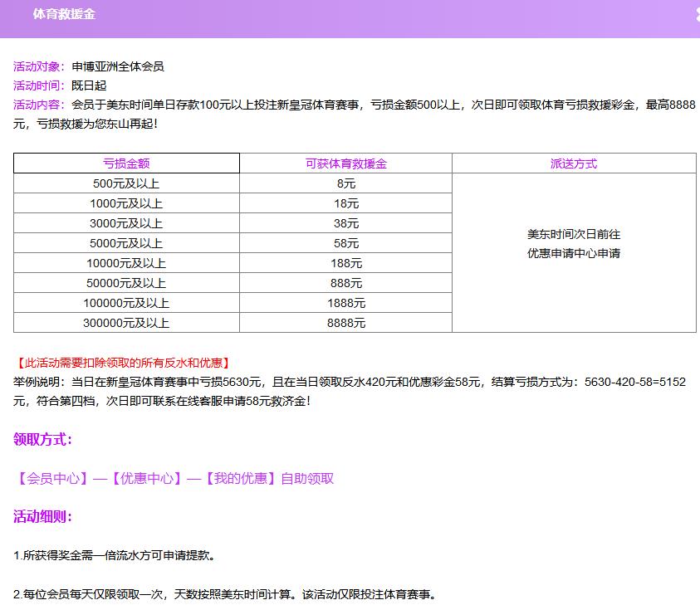This screenshot has width=700, height=605.
Task: Select the 300000元及以上 loss cell
Action: pyautogui.click(x=126, y=323)
